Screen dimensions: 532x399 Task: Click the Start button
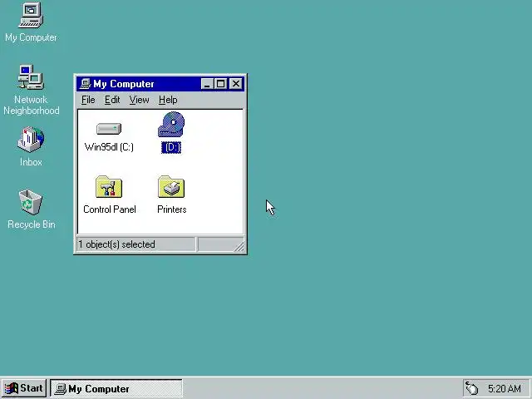click(x=24, y=388)
